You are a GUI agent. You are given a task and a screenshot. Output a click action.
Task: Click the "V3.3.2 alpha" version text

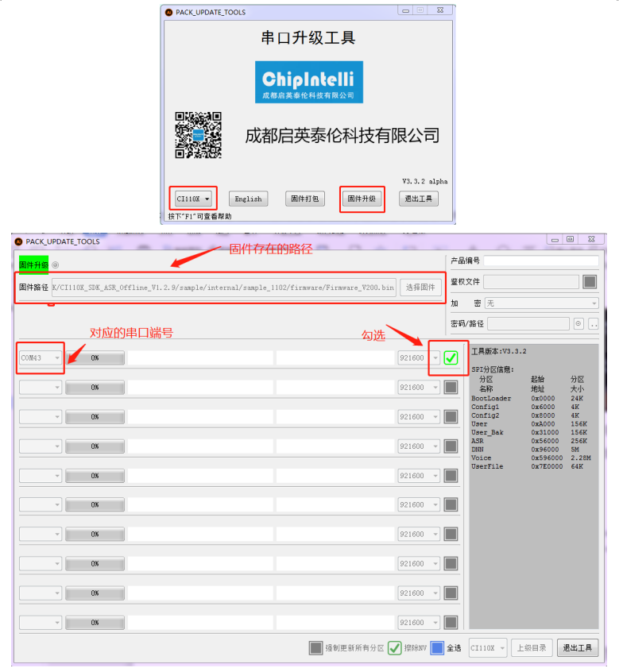[x=425, y=181]
